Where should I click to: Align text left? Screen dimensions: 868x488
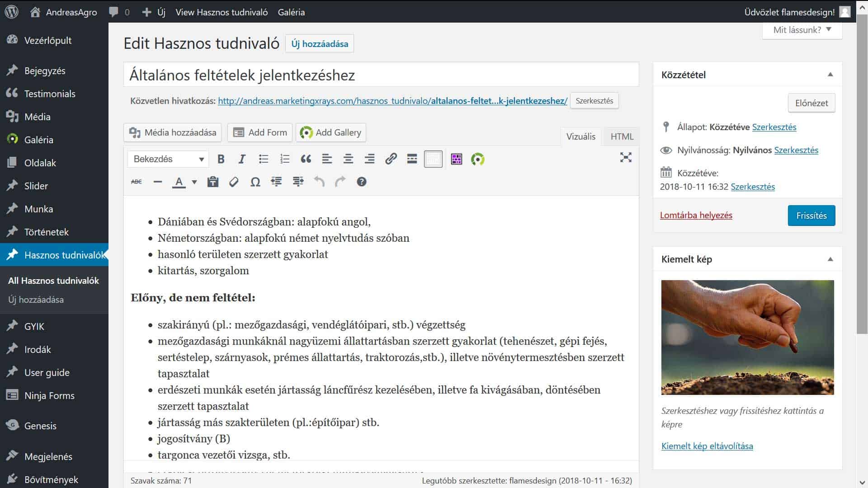327,159
